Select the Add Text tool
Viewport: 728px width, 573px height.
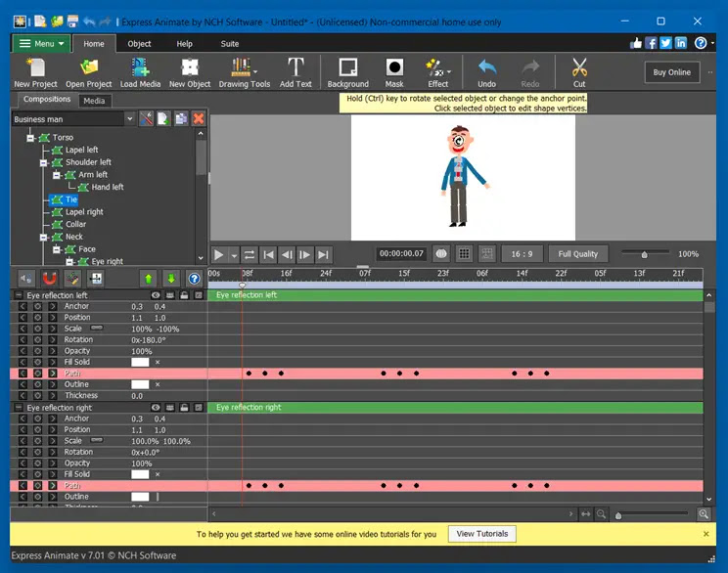[x=296, y=72]
